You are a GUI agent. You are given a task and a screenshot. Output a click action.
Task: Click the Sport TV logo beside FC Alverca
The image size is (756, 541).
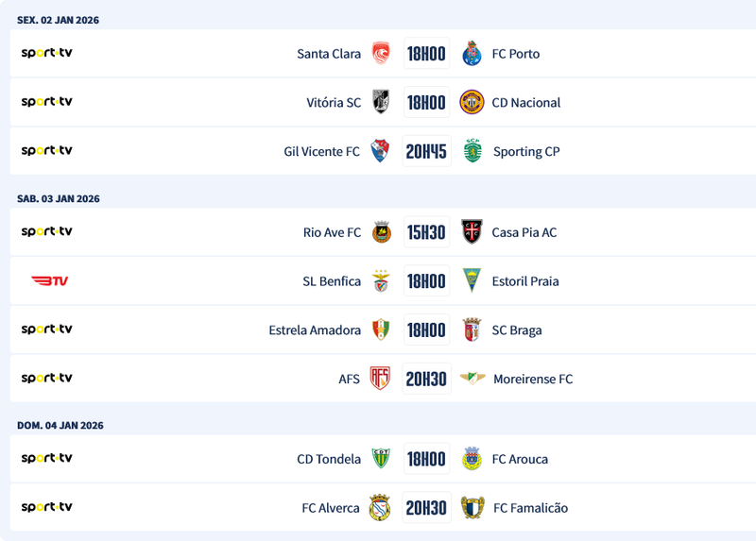47,507
